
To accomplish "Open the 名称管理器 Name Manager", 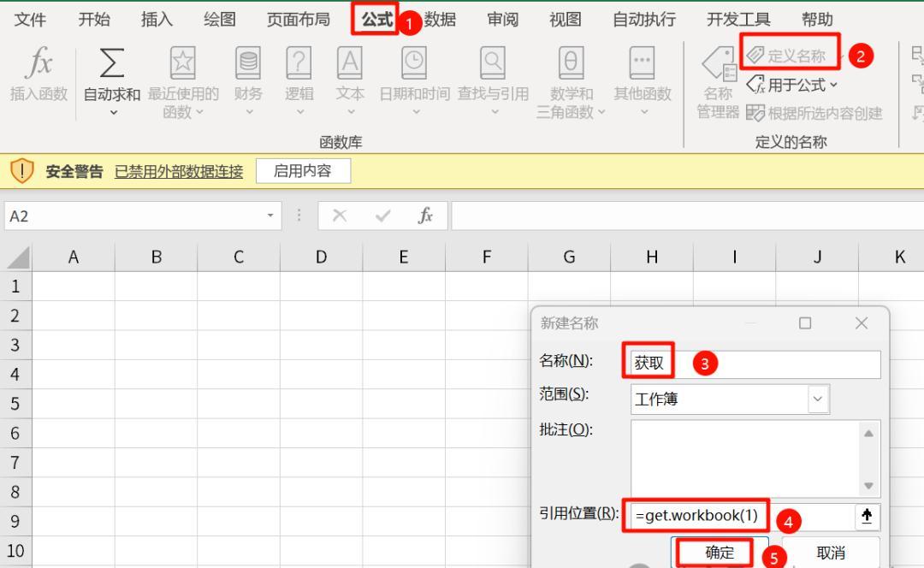I will (x=719, y=82).
